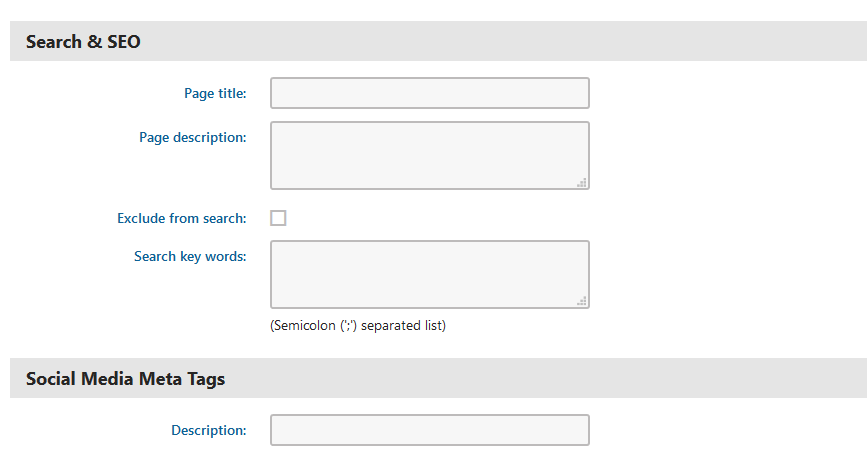
Task: Click the semicolon separated list hint text
Action: coord(357,325)
